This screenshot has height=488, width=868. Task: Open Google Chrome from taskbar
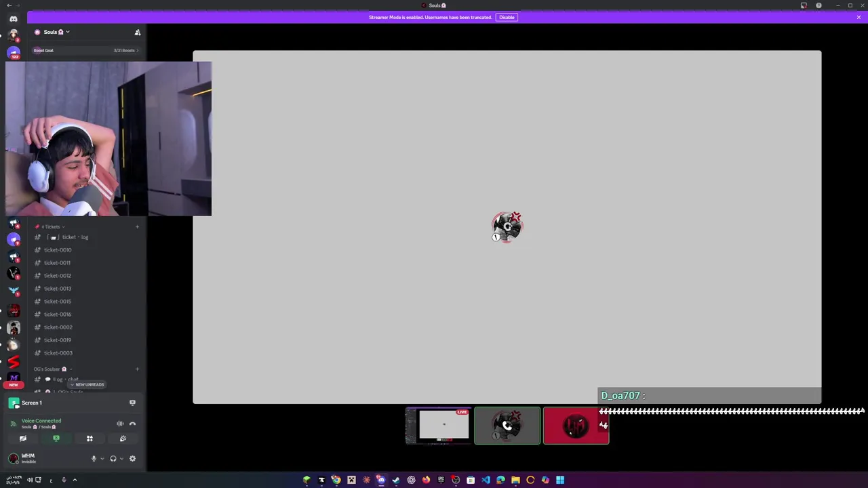tap(336, 480)
